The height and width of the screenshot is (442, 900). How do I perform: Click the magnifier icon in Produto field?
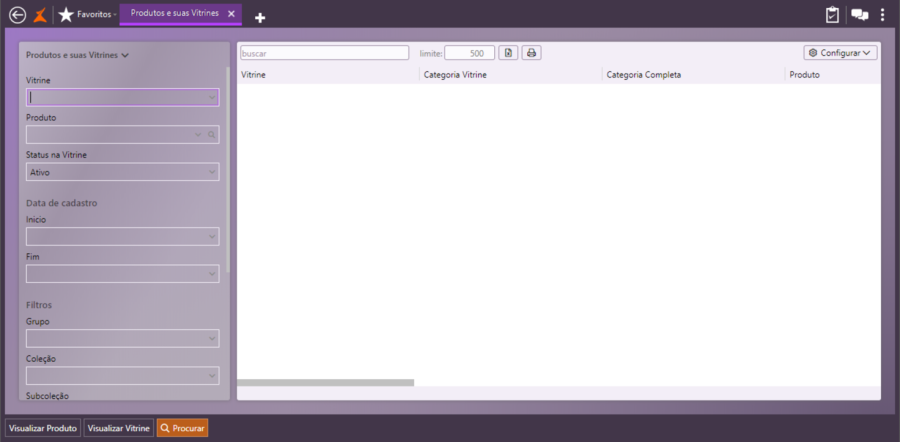click(211, 135)
